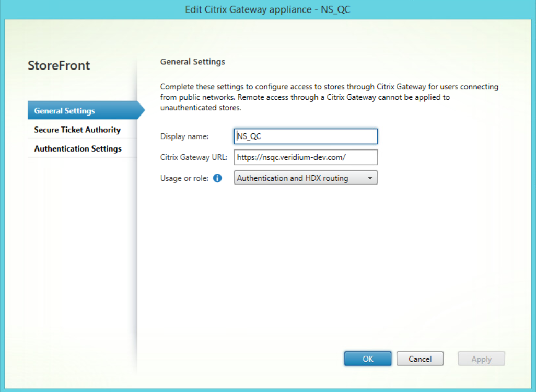Expand the role combo box arrow

coord(370,178)
